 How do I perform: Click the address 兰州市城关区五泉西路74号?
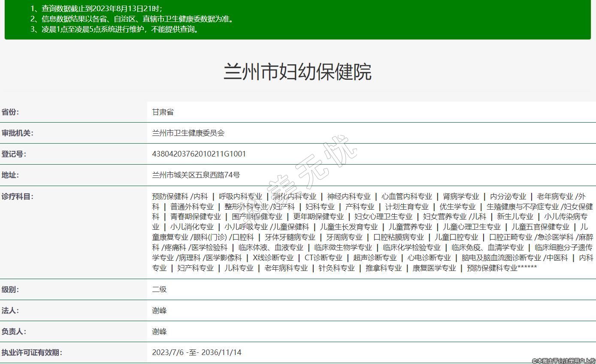click(x=196, y=175)
